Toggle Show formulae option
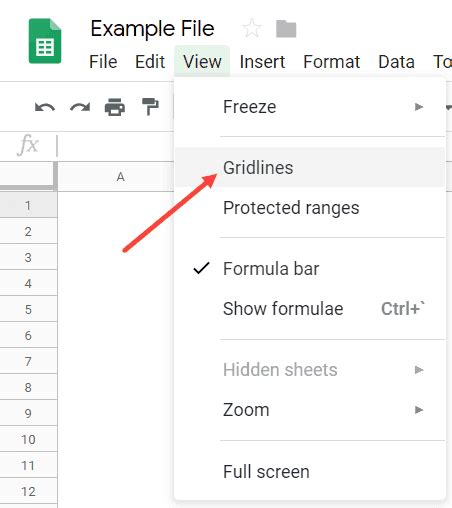 coord(310,309)
